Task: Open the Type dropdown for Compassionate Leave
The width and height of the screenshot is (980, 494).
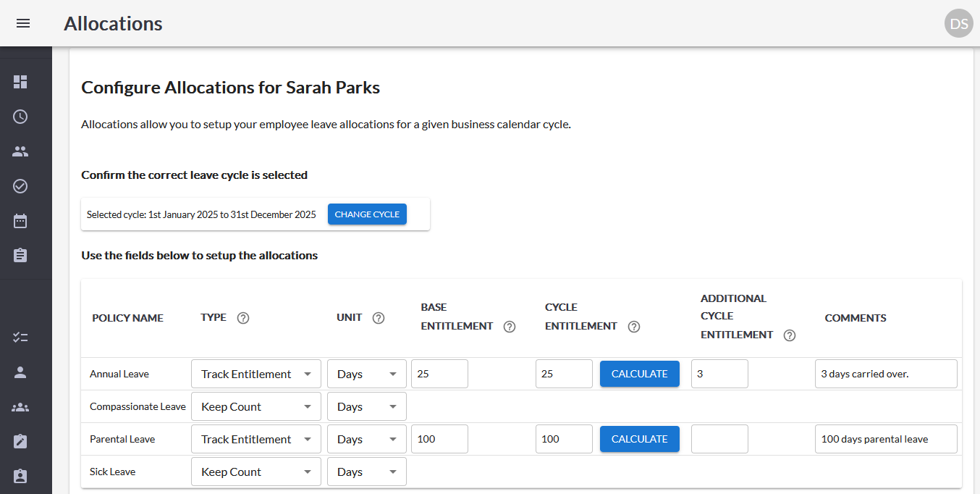Action: point(255,406)
